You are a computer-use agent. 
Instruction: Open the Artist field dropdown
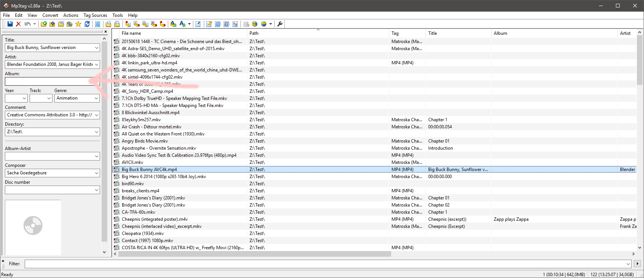pos(97,64)
